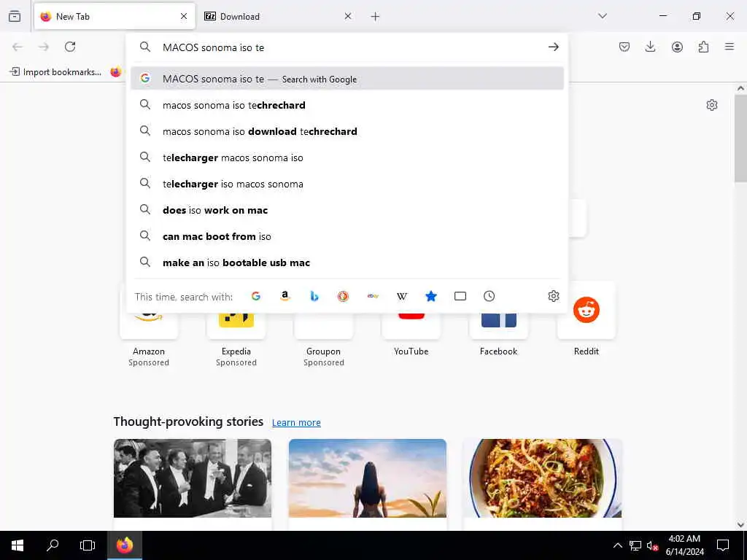Search open tabs with the tabs icon

[x=460, y=296]
